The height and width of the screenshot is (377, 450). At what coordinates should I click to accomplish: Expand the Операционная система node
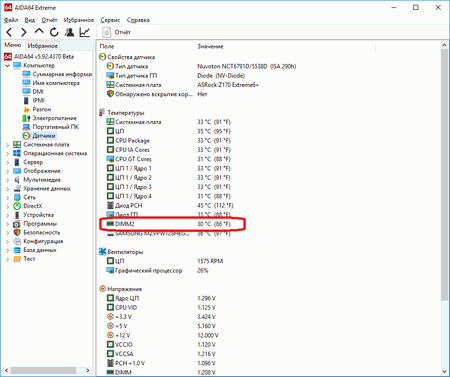tap(7, 154)
